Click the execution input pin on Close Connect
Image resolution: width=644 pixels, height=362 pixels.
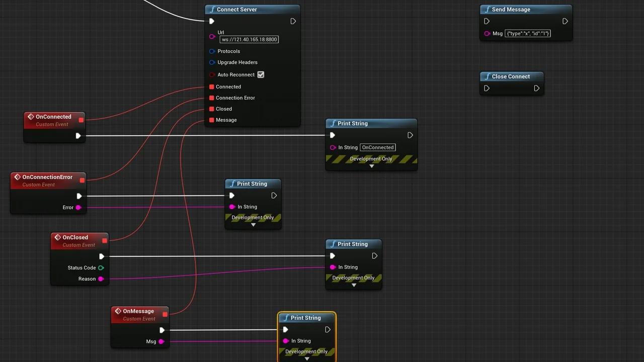coord(487,88)
